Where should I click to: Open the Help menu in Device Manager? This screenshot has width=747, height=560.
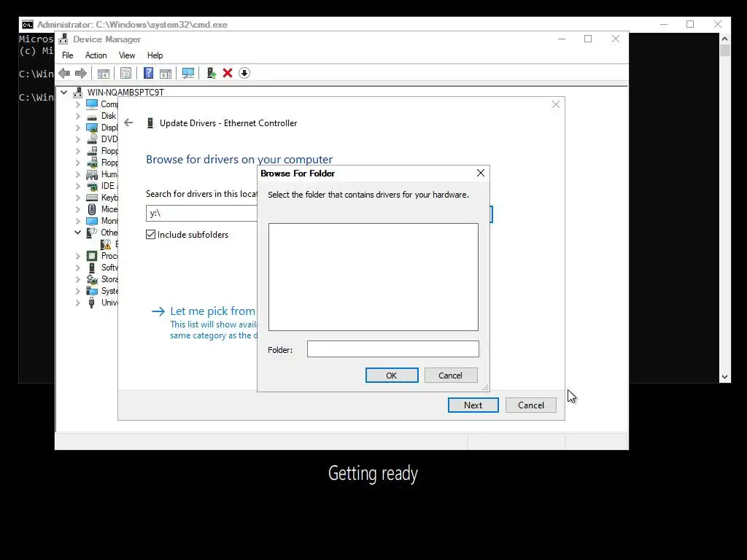[155, 55]
